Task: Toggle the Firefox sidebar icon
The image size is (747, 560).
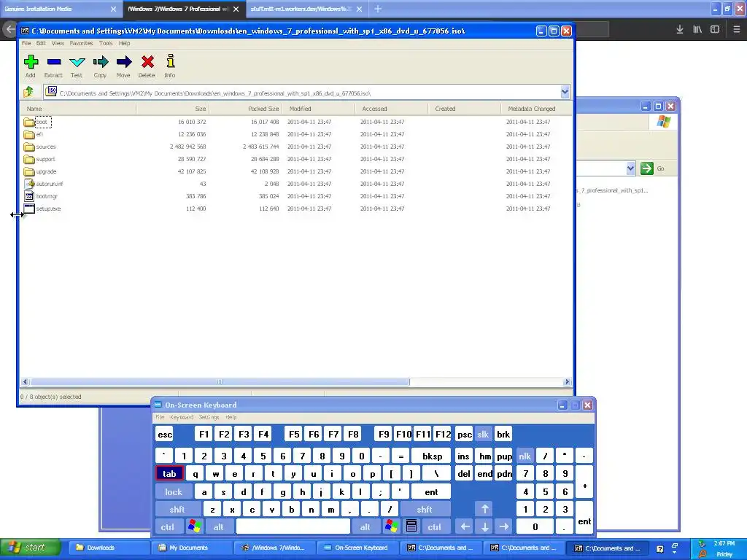Action: tap(715, 29)
